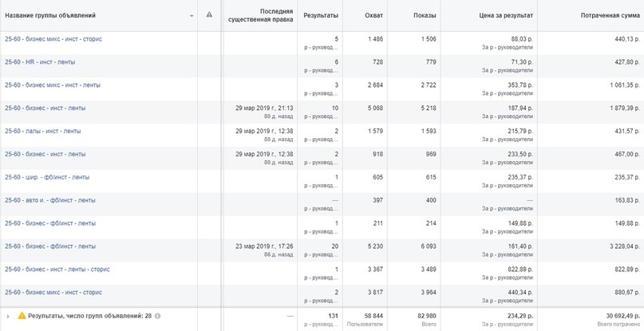The width and height of the screenshot is (644, 331).
Task: Open 25-60 - авто и. - фб/инст - ленты
Action: 50,200
